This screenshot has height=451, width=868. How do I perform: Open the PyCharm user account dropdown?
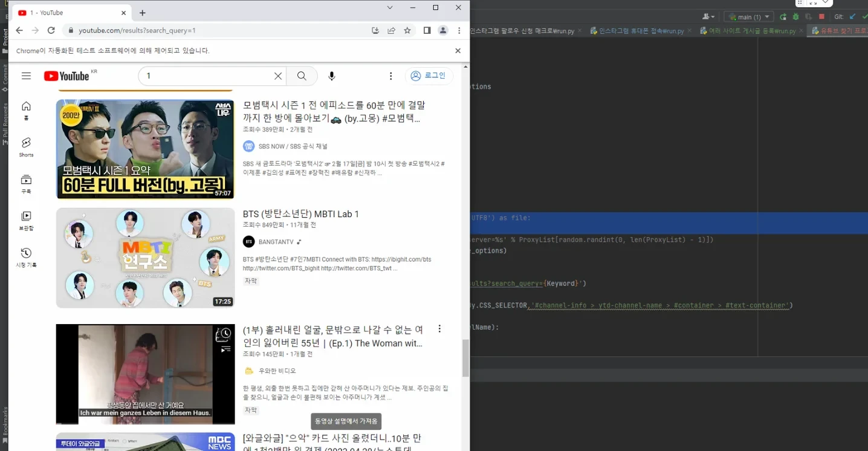(710, 17)
